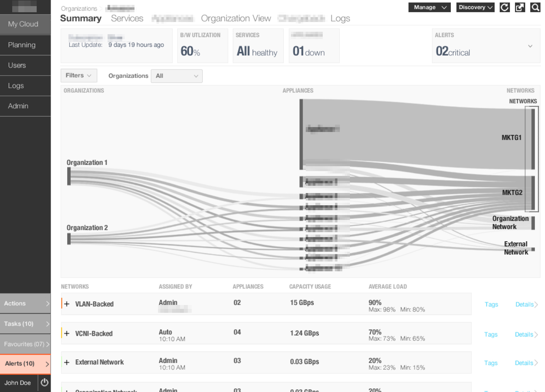Expand the VLAN-Backed network row

pyautogui.click(x=67, y=304)
